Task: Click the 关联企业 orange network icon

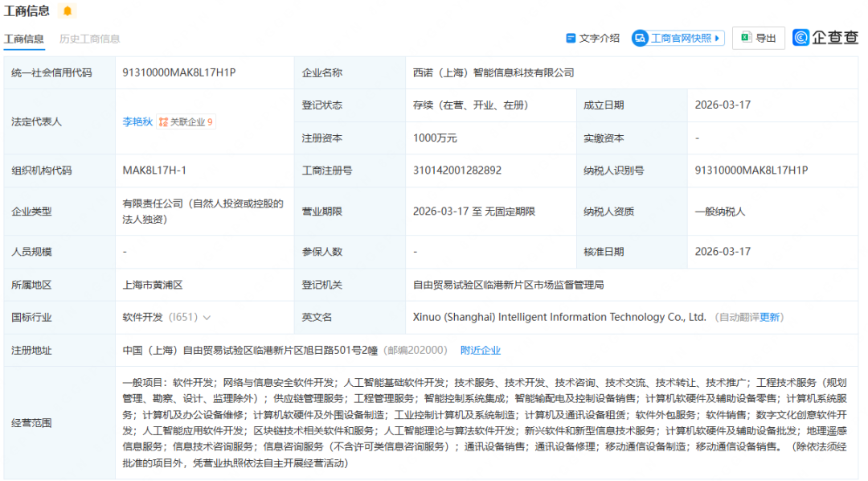Action: pyautogui.click(x=163, y=122)
